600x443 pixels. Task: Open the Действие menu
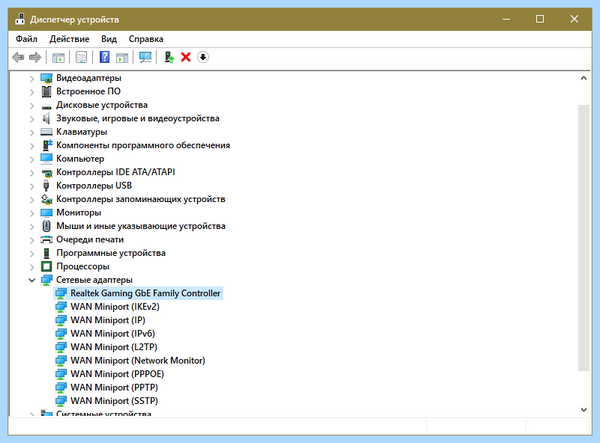(69, 39)
